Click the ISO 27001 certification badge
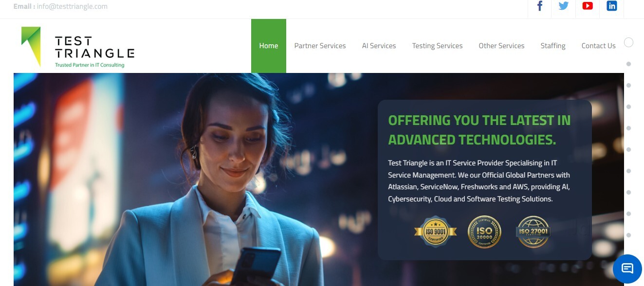 [x=533, y=232]
